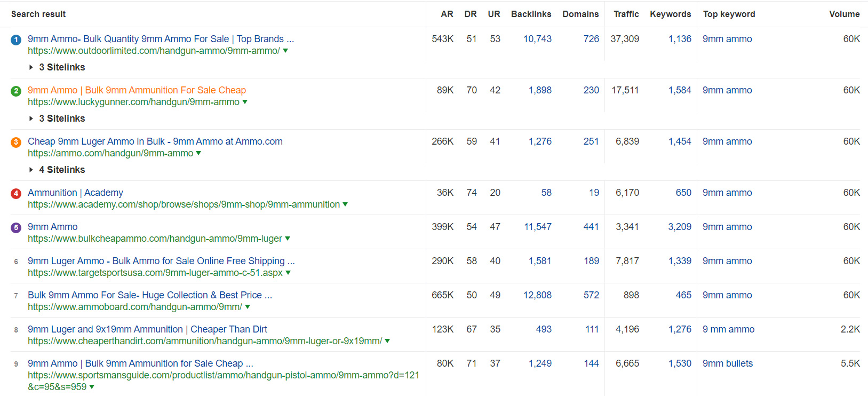The image size is (868, 396).
Task: Select AR value 665K
Action: (x=443, y=295)
